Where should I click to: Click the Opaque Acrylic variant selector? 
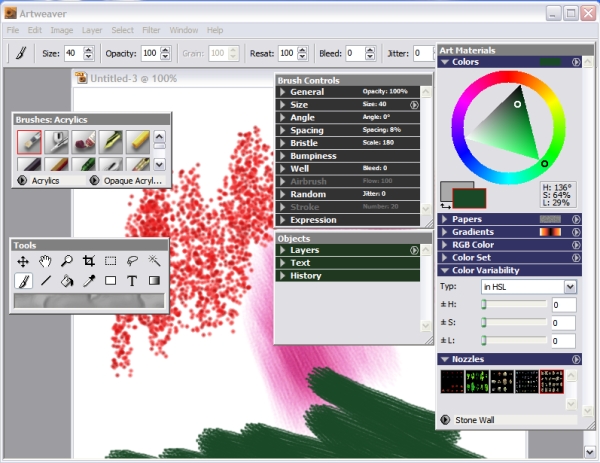(x=127, y=180)
